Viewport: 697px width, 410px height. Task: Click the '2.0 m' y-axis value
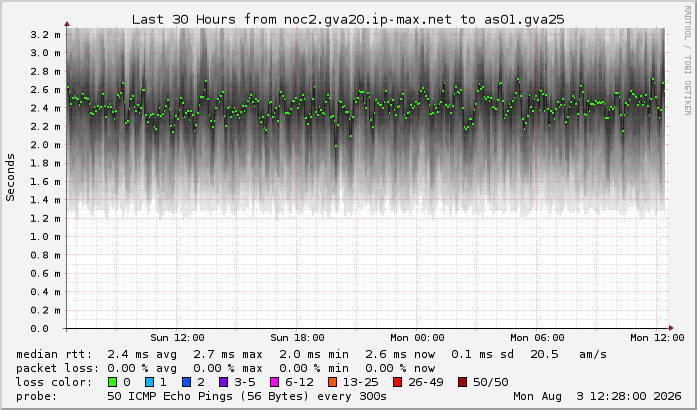45,145
